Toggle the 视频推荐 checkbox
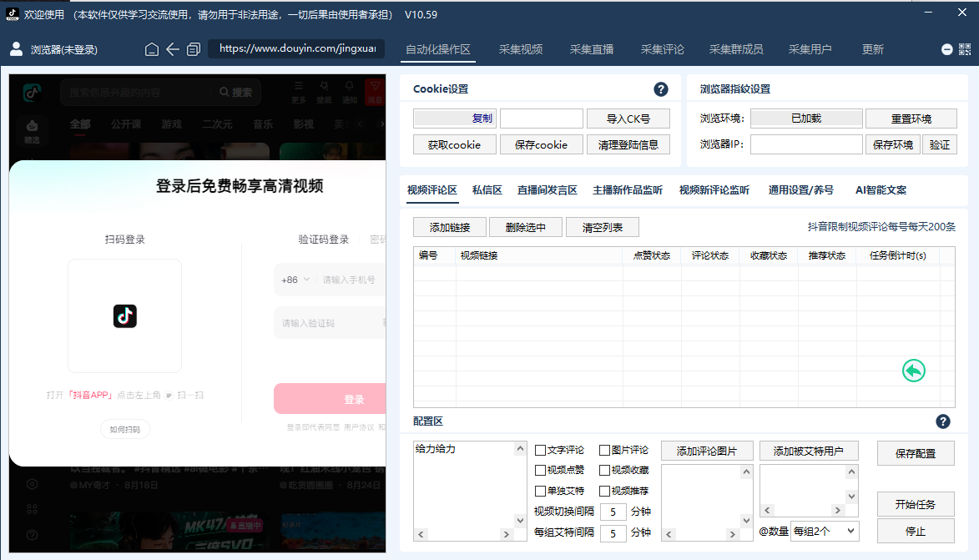The height and width of the screenshot is (560, 979). [604, 491]
